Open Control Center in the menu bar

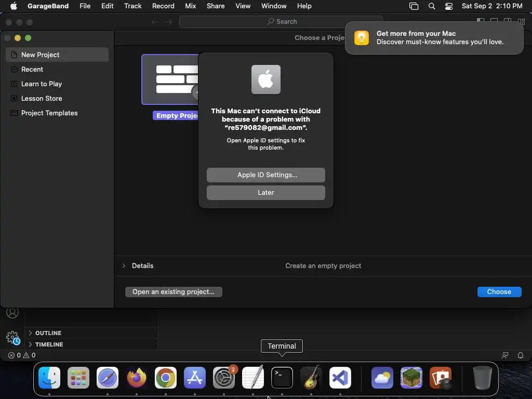449,6
